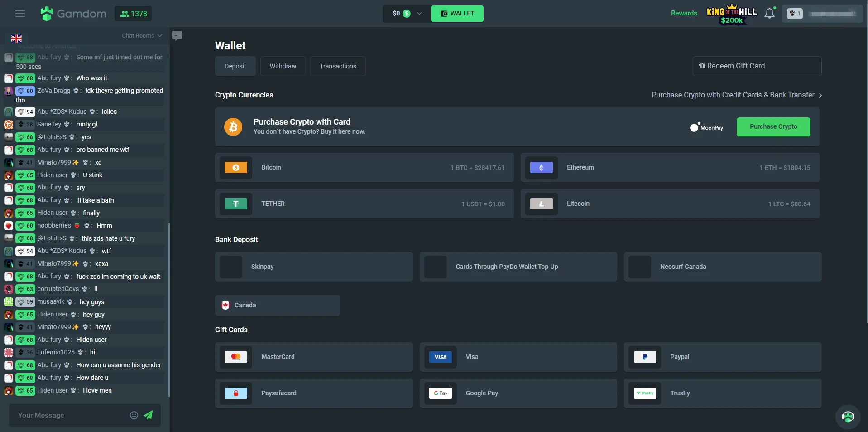Collapse the chat panel with the speech-bubble icon
The width and height of the screenshot is (868, 432).
tap(177, 35)
